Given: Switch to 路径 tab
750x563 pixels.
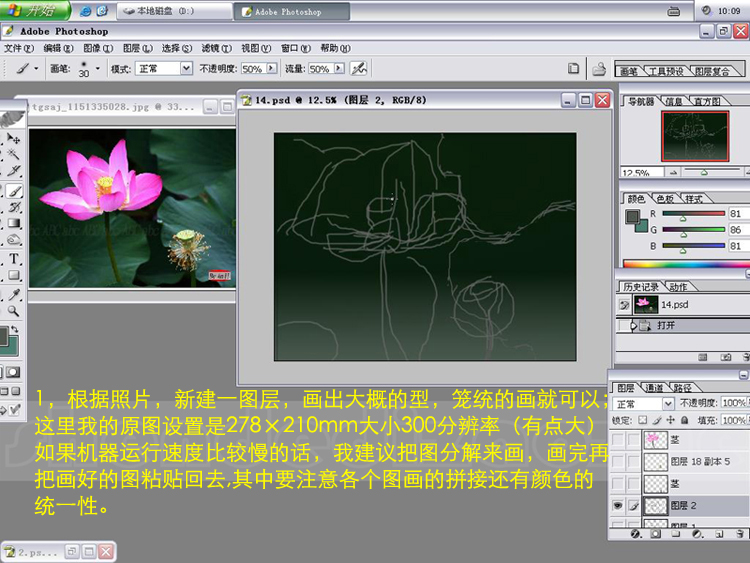Looking at the screenshot, I should coord(683,387).
